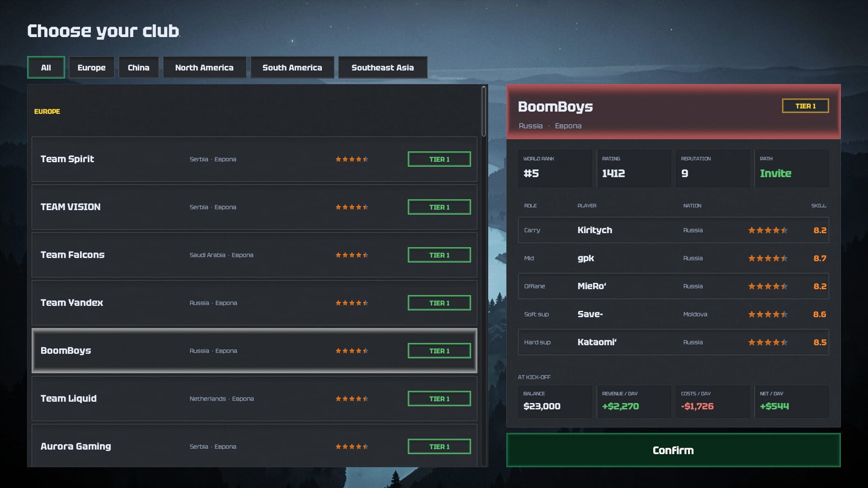
Task: Click gpk skill star rating
Action: [x=768, y=258]
